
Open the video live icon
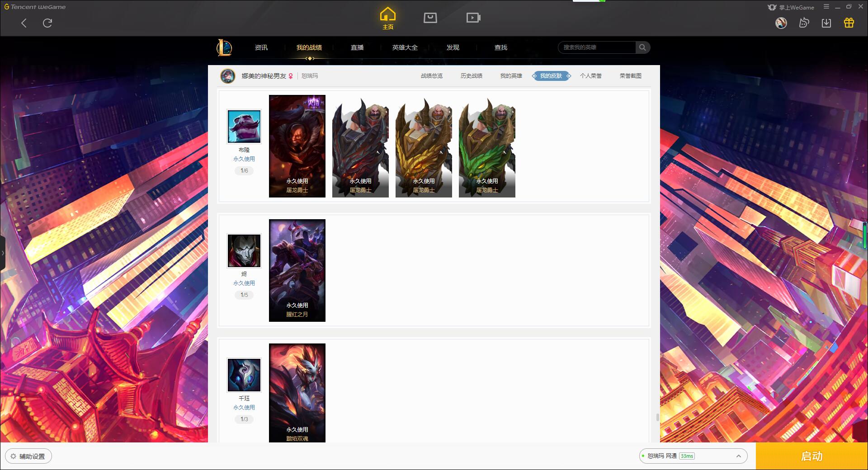(x=473, y=18)
